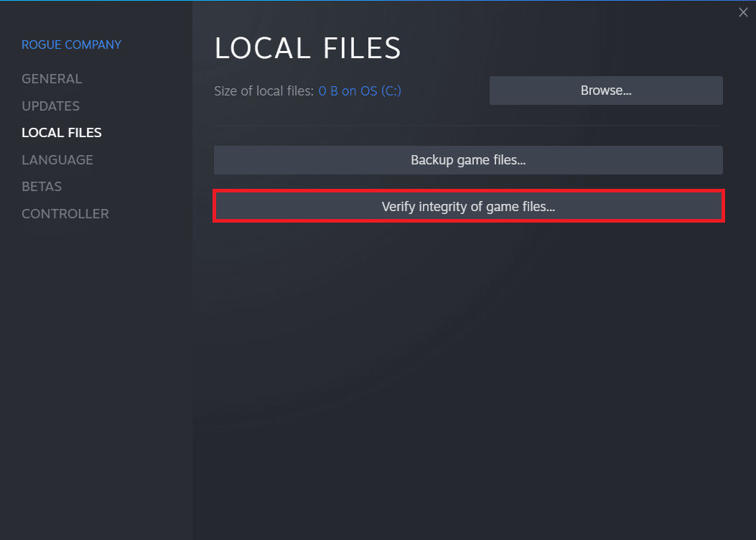This screenshot has height=540, width=756.
Task: Select Local Files in the sidebar
Action: pyautogui.click(x=62, y=133)
